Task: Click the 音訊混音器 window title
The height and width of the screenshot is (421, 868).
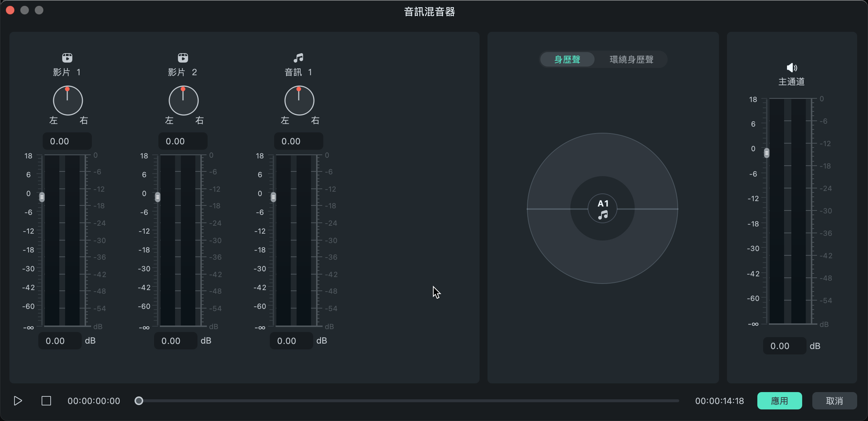Action: pyautogui.click(x=429, y=12)
